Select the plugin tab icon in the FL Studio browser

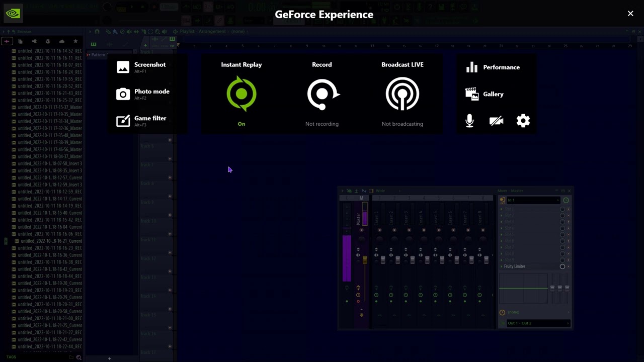[34, 41]
